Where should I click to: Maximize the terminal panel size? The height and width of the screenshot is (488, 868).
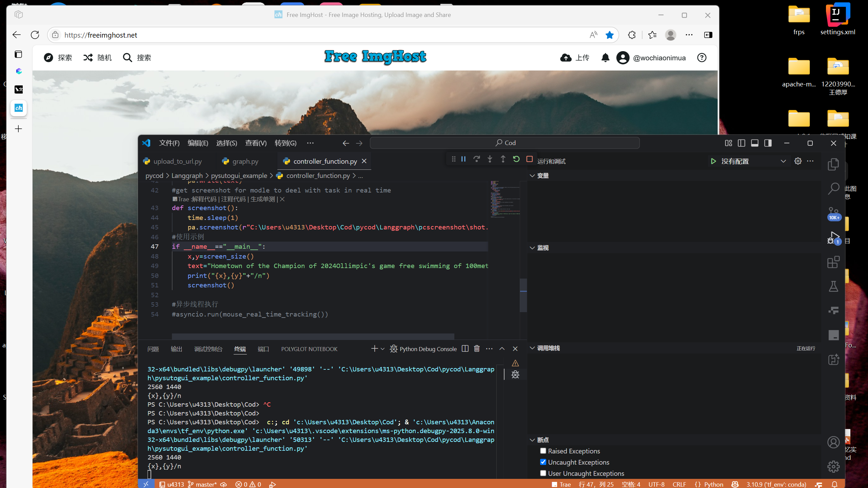tap(502, 349)
